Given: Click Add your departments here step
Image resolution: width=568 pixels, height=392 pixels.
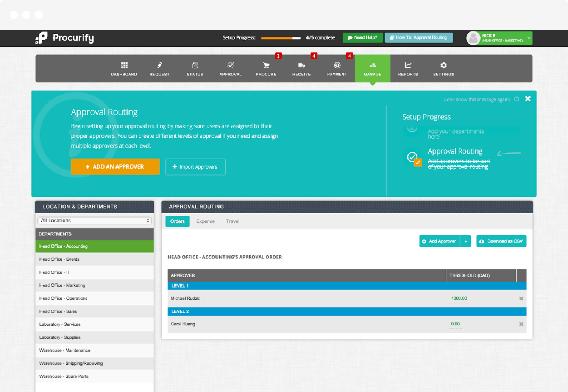Looking at the screenshot, I should [456, 134].
